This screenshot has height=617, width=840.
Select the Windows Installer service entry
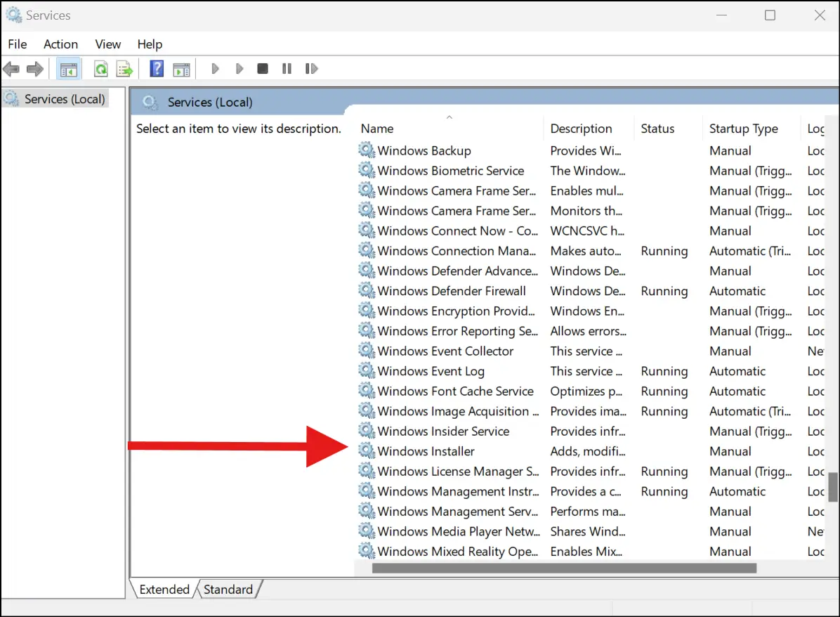(x=426, y=451)
